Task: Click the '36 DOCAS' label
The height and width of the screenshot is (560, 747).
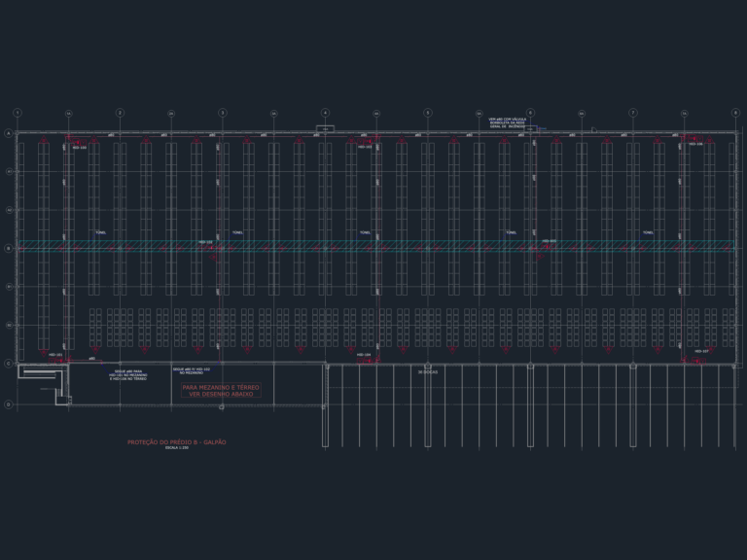Action: 427,372
